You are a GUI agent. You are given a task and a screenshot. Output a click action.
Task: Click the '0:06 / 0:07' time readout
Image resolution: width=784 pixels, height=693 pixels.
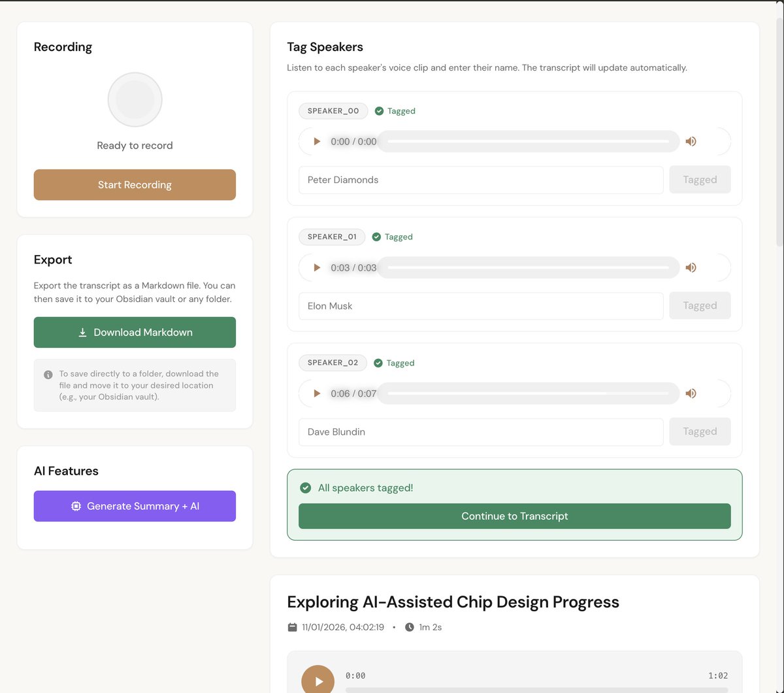click(353, 394)
